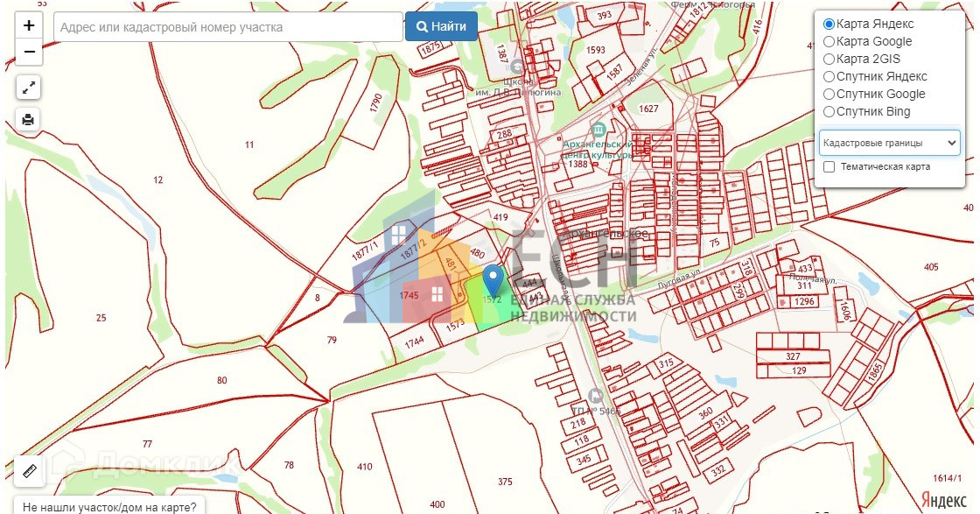Click the school icon on the map
980x514 pixels.
(517, 66)
